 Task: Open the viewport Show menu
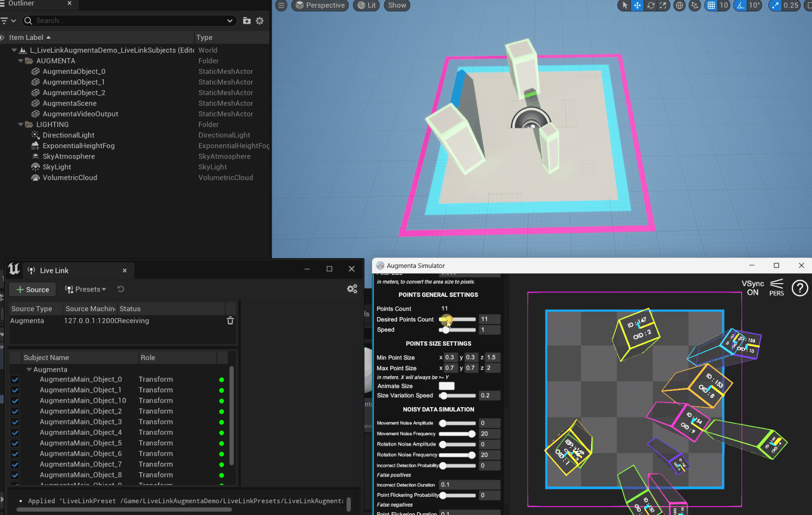(x=397, y=5)
